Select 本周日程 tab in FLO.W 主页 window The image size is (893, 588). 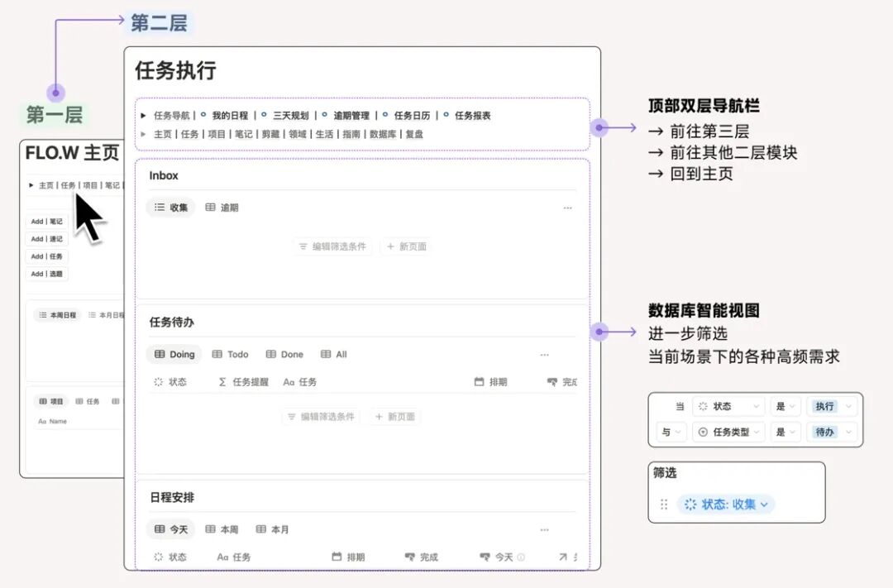click(x=58, y=315)
